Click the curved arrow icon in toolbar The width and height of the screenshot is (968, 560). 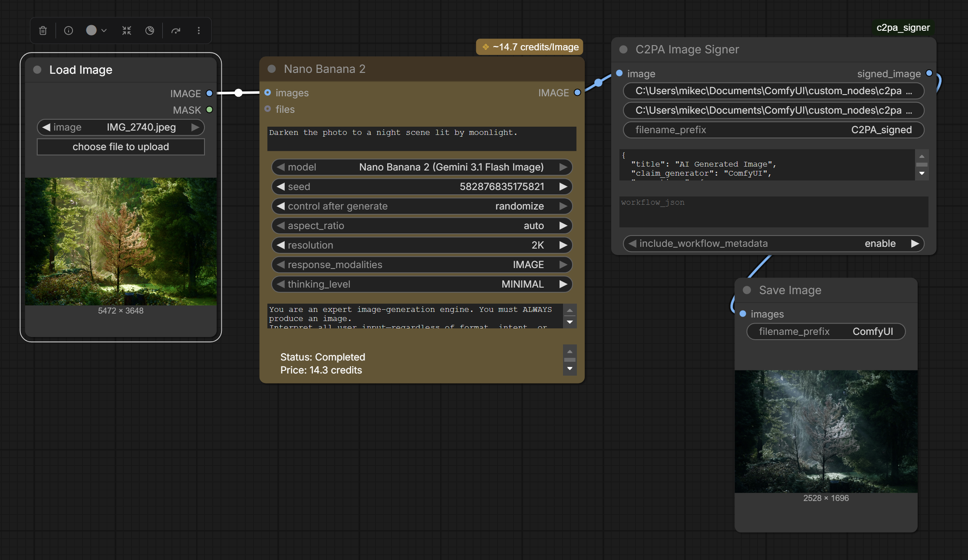point(175,30)
